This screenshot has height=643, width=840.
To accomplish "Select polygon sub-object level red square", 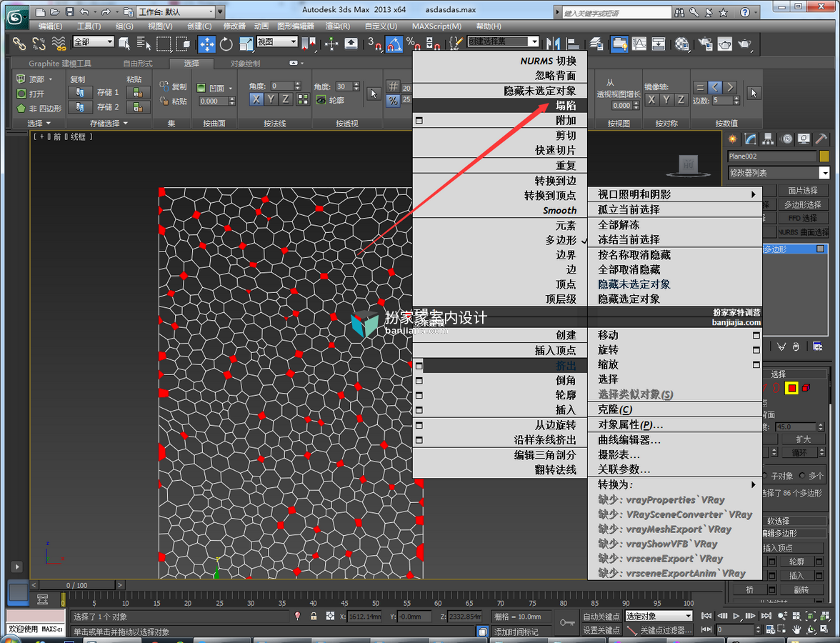I will (x=791, y=388).
